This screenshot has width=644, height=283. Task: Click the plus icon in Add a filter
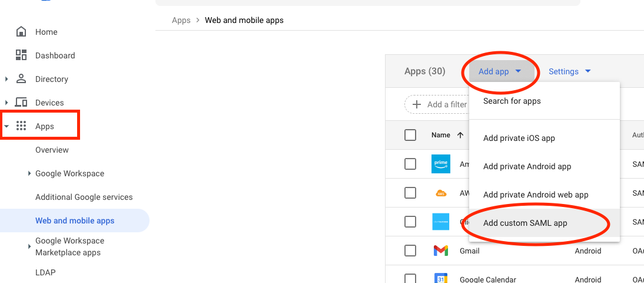tap(416, 104)
